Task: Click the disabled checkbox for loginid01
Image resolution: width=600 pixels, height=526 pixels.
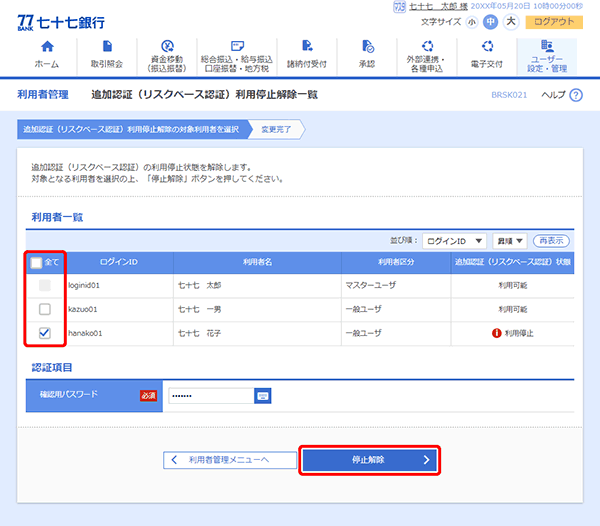Action: pyautogui.click(x=45, y=285)
